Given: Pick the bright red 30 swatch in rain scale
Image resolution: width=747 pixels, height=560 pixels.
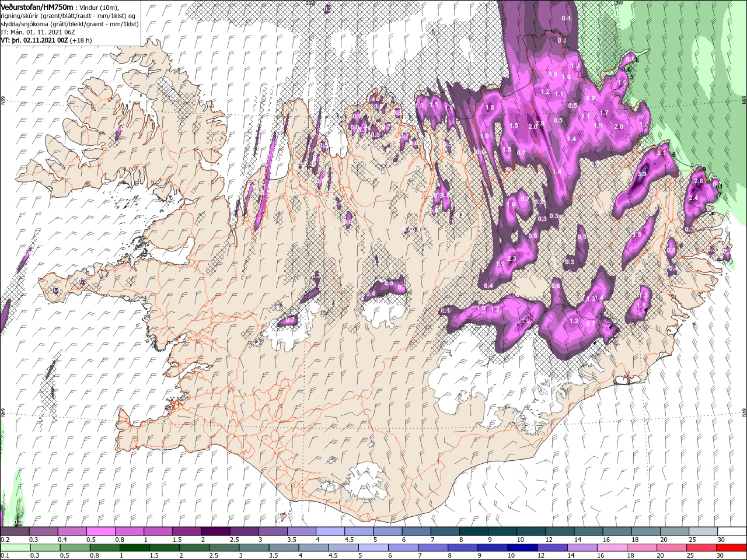Looking at the screenshot, I should tap(732, 548).
